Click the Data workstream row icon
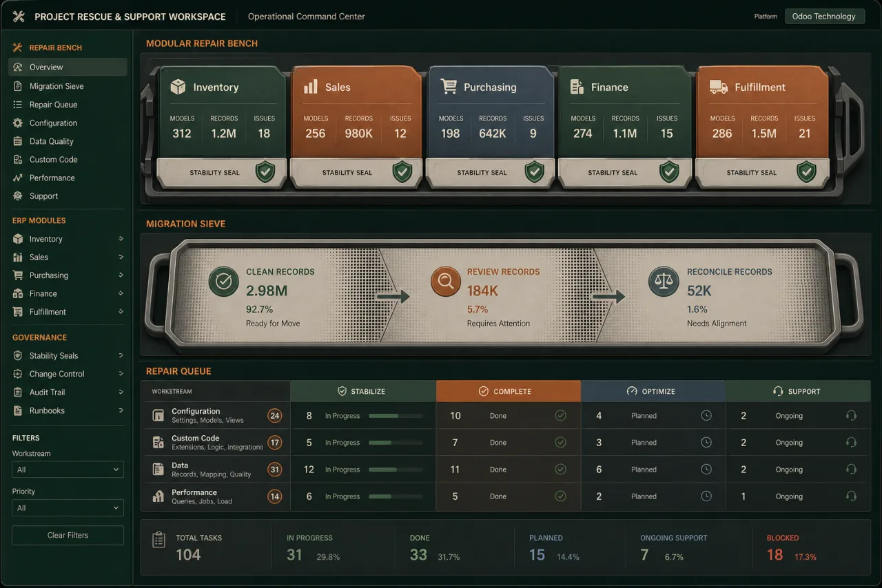 click(158, 469)
